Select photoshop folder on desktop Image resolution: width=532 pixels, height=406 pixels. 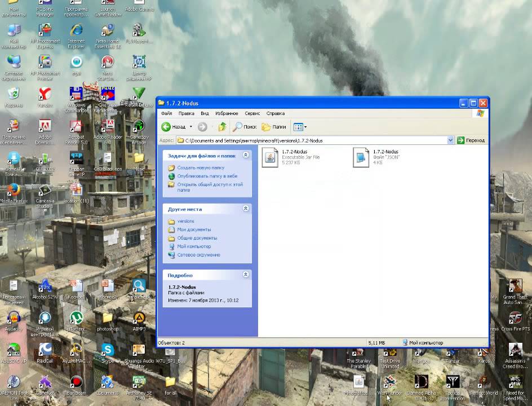pyautogui.click(x=108, y=321)
